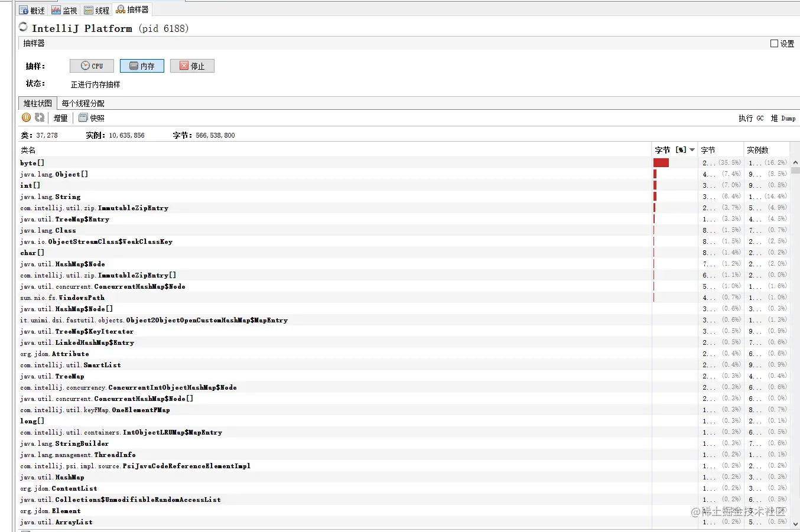
Task: Select the com.intellij.util.SmartList row
Action: (405, 365)
